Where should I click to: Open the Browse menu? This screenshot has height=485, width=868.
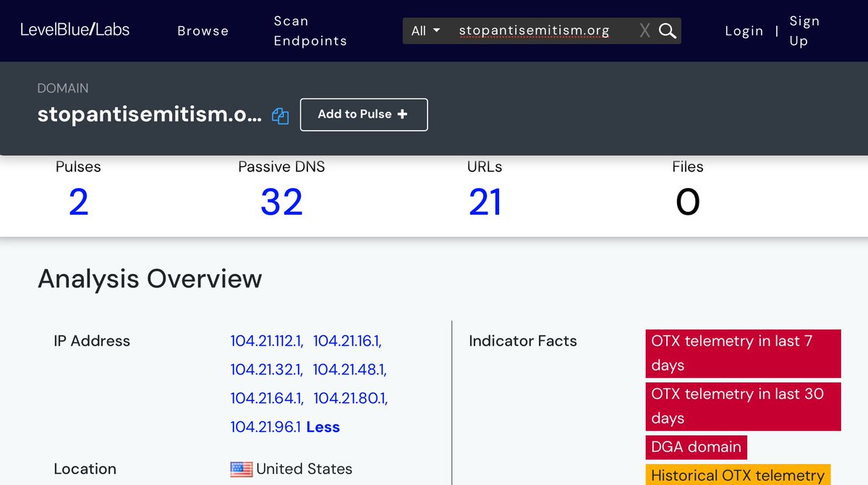[203, 30]
